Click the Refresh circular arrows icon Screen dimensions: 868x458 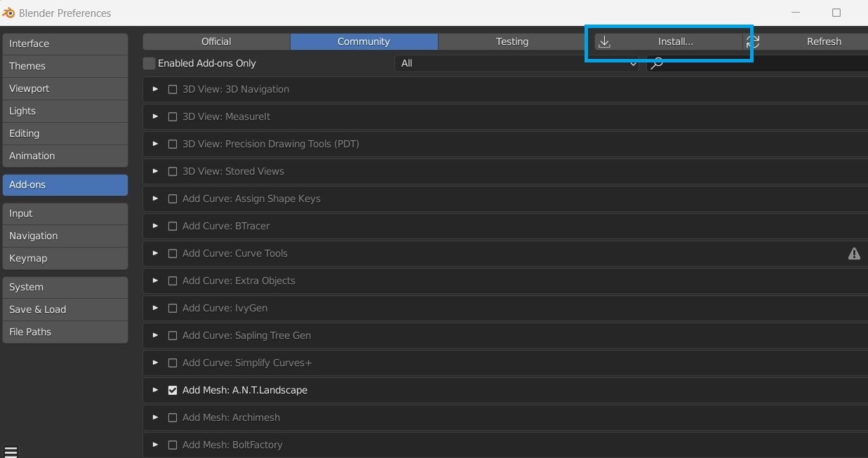753,41
